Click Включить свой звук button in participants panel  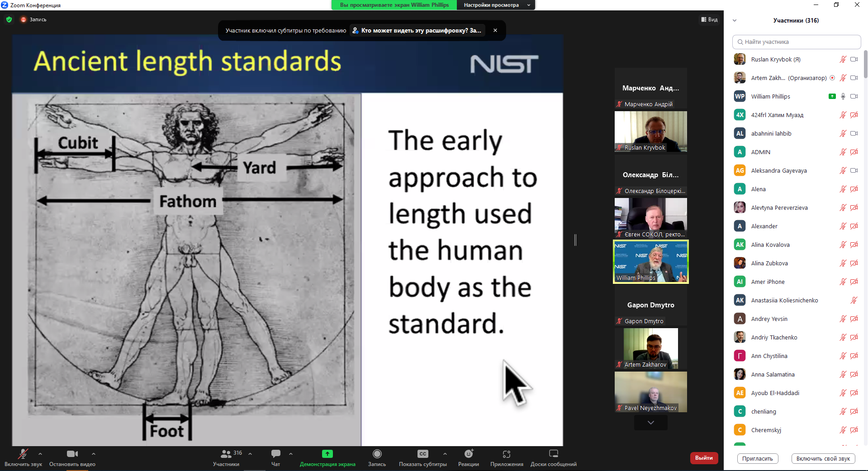click(823, 458)
